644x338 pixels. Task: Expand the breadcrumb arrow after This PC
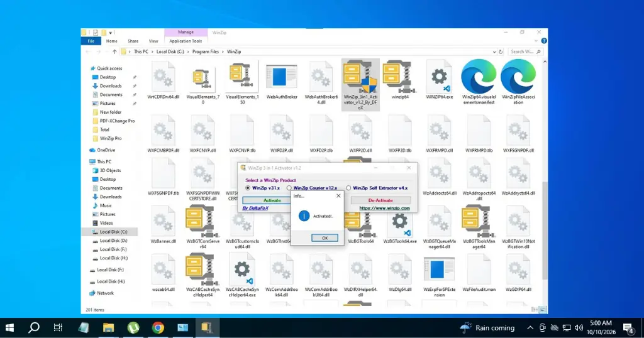(152, 52)
